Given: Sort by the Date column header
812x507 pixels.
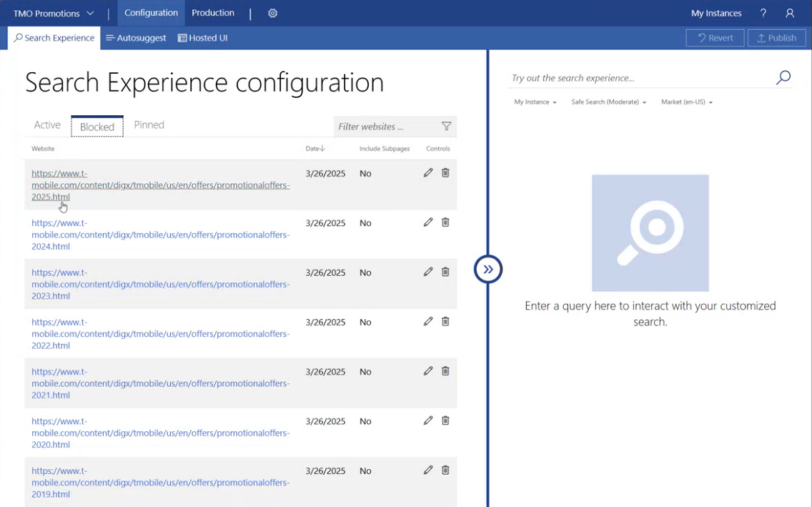Looking at the screenshot, I should tap(315, 149).
